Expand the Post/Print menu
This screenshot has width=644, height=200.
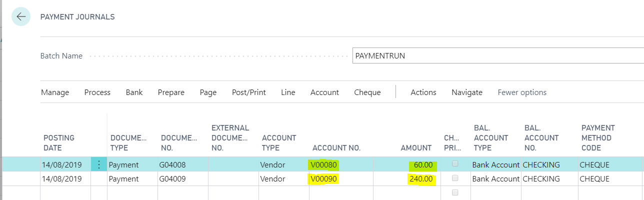(x=248, y=92)
